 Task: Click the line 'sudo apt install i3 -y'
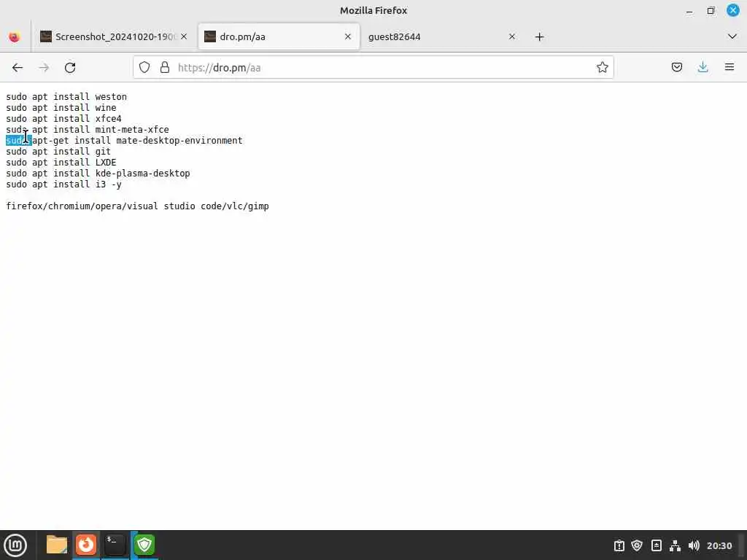click(x=63, y=184)
